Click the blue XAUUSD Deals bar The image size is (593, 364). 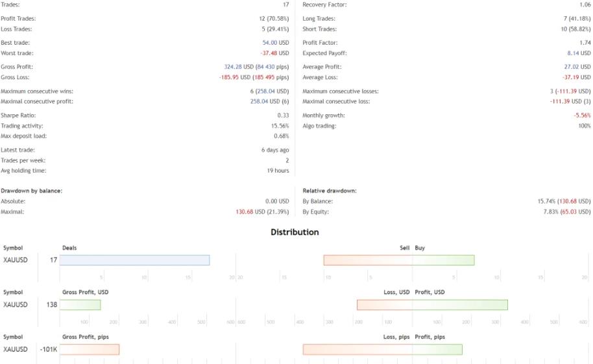[x=134, y=260]
